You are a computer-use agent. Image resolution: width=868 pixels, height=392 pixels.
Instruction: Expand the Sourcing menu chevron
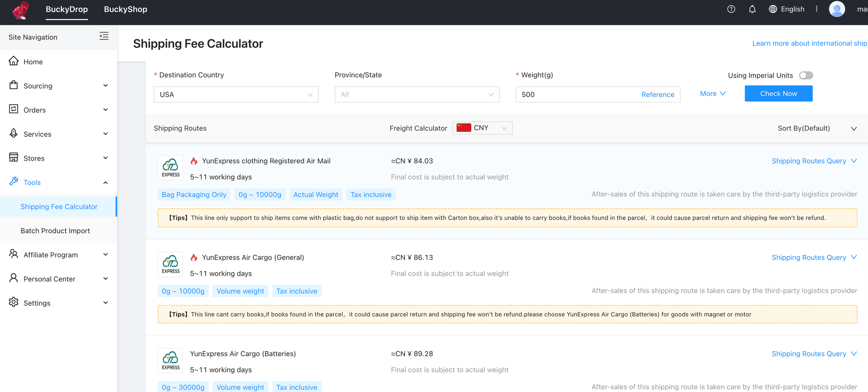pos(105,86)
